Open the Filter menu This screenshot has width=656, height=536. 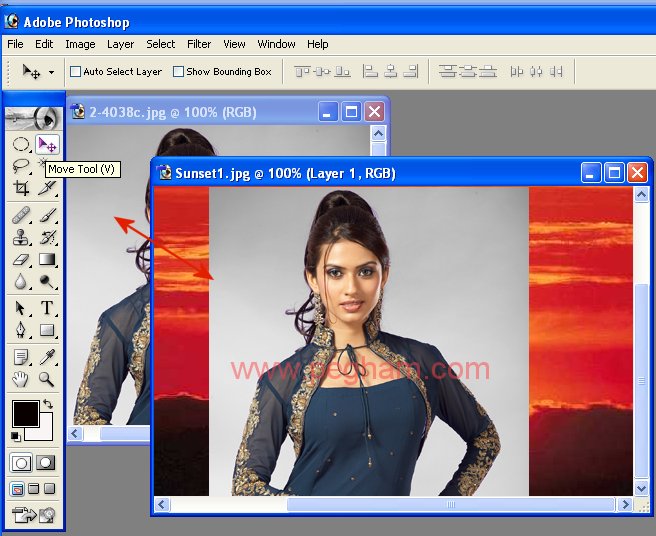[199, 44]
